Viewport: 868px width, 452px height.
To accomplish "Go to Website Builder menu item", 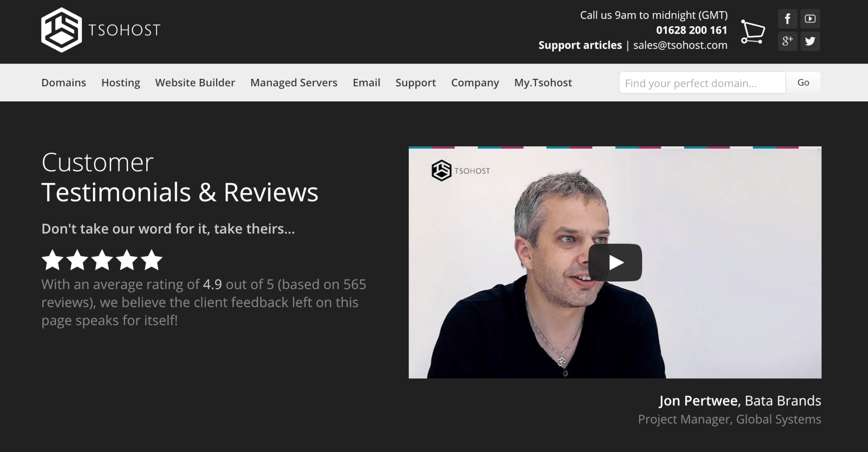I will 195,83.
